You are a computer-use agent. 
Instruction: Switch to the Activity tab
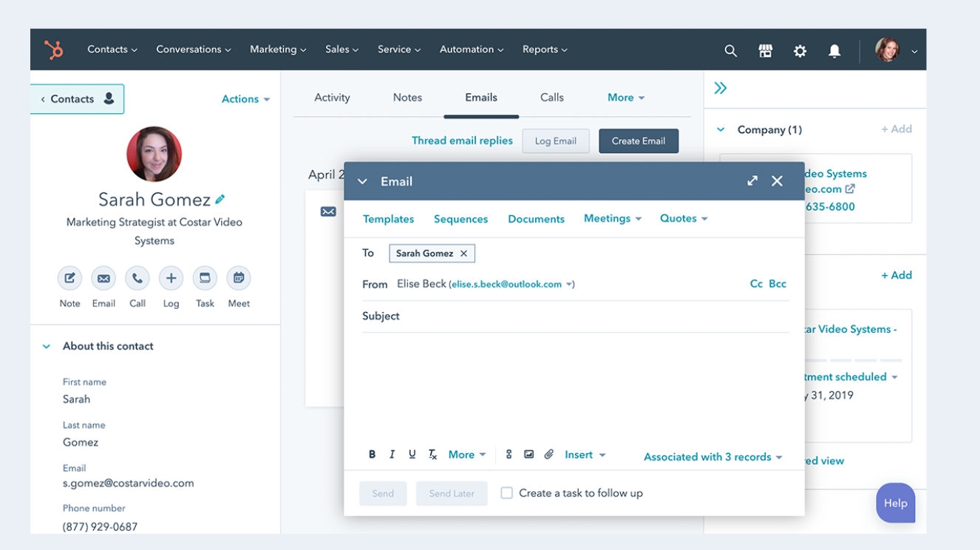point(332,98)
